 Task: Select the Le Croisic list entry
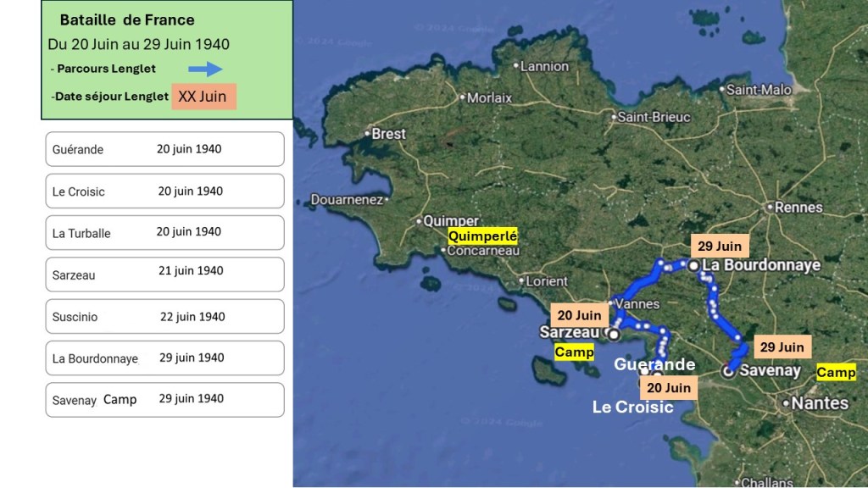coord(164,191)
